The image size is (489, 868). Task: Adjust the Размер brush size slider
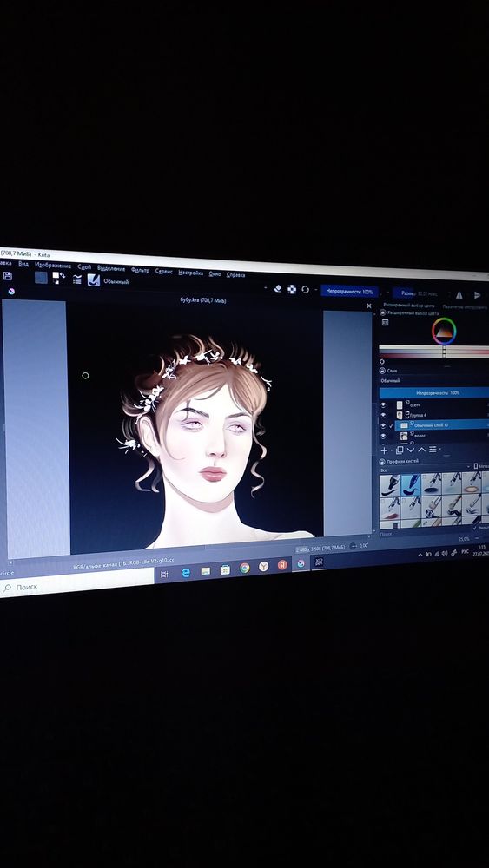tap(422, 293)
